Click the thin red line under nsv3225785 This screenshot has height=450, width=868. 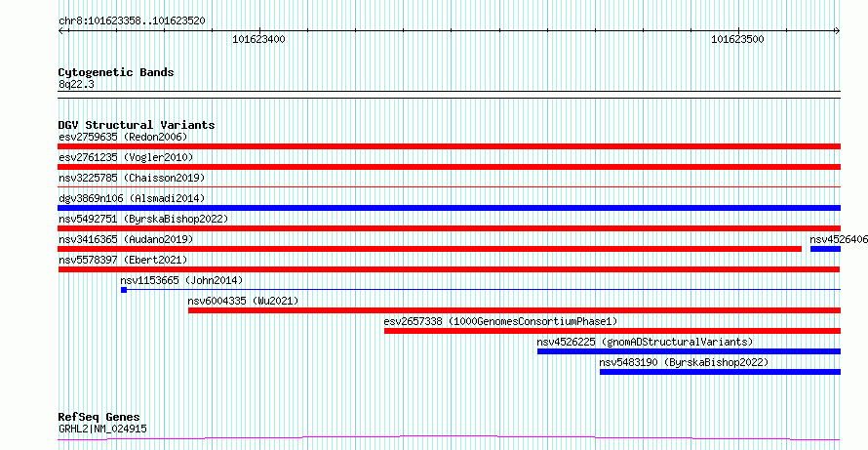point(449,187)
